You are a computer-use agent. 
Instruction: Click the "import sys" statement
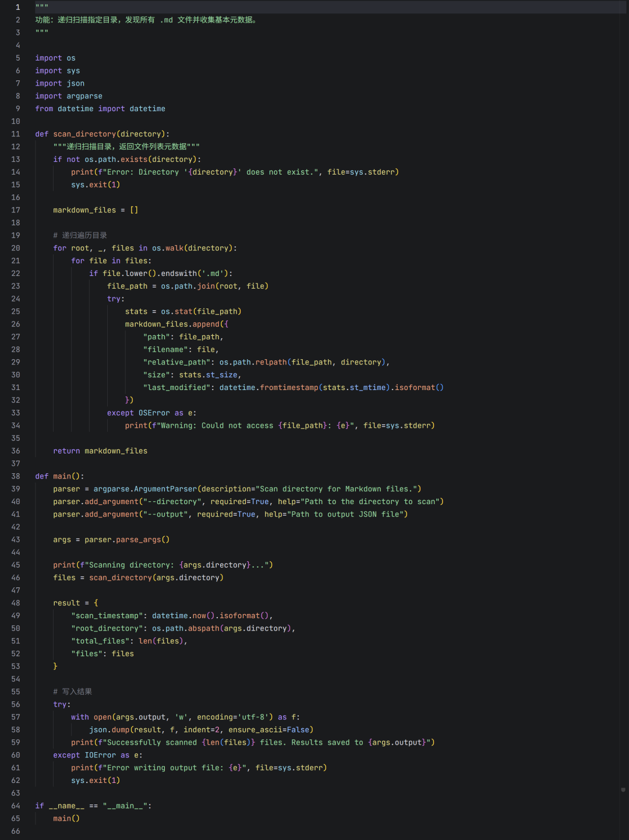pyautogui.click(x=58, y=71)
